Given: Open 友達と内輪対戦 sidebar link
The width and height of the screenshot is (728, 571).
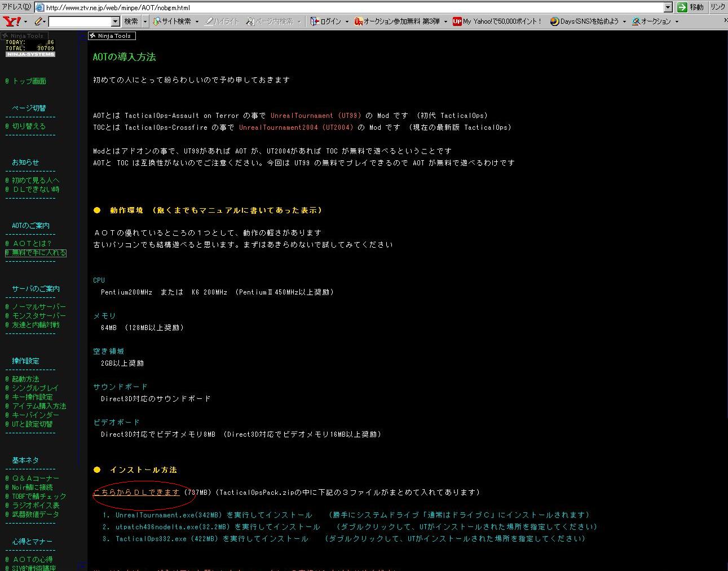Looking at the screenshot, I should 36,325.
